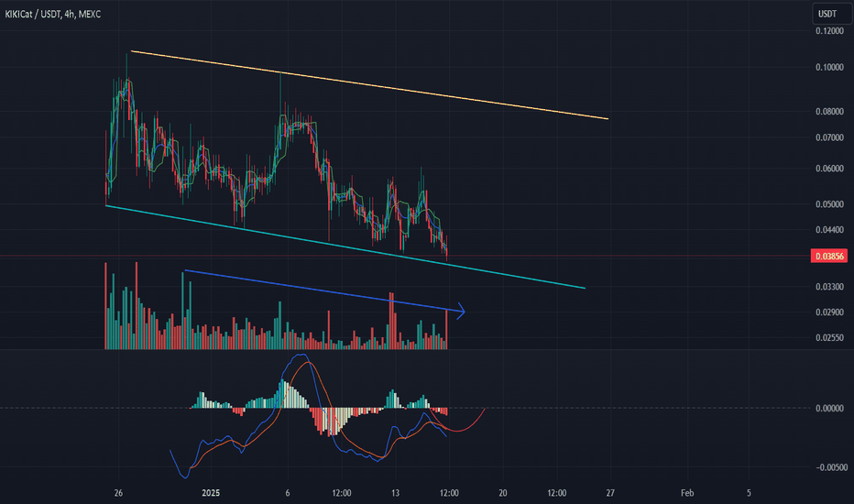Click price axis label 0.07000
854x504 pixels.
pyautogui.click(x=829, y=137)
